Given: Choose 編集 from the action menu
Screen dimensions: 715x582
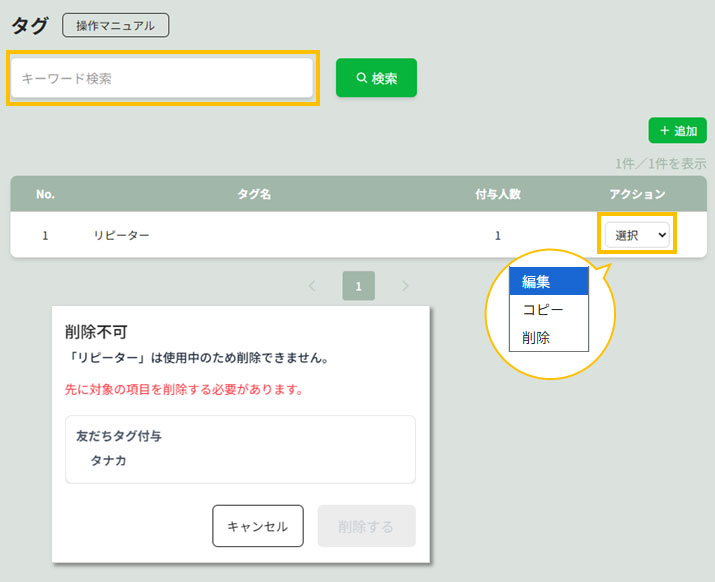Looking at the screenshot, I should click(548, 282).
